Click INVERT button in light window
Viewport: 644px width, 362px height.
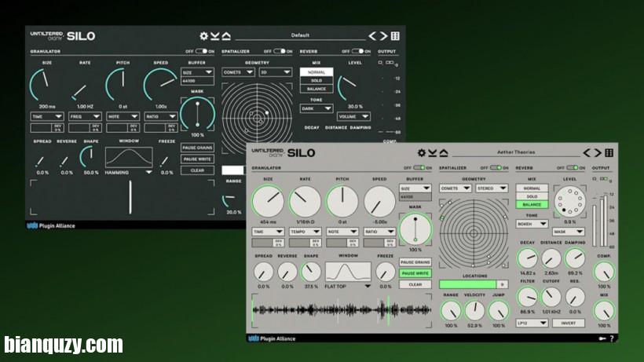569,324
